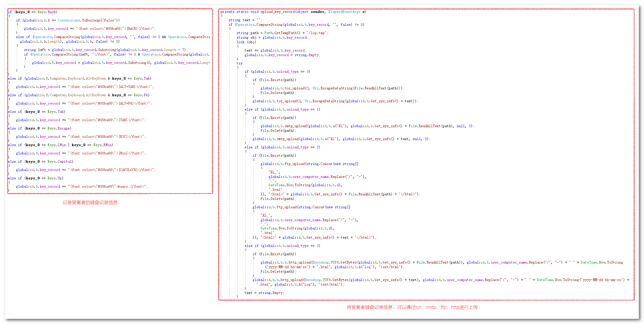Screen dimensions: 644x324
Task: Click the upload_key_record method name
Action: click(x=277, y=12)
